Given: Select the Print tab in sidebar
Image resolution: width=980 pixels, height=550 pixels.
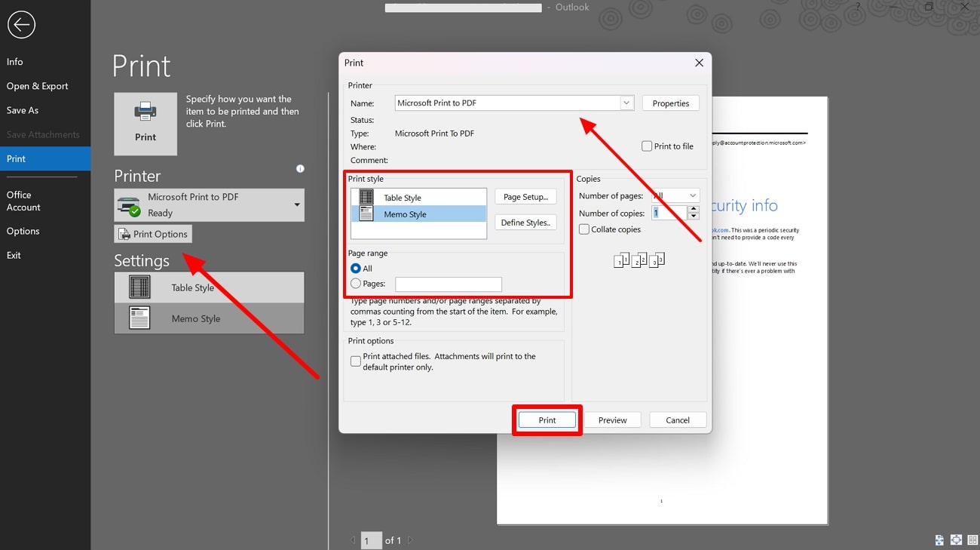Looking at the screenshot, I should (x=45, y=158).
